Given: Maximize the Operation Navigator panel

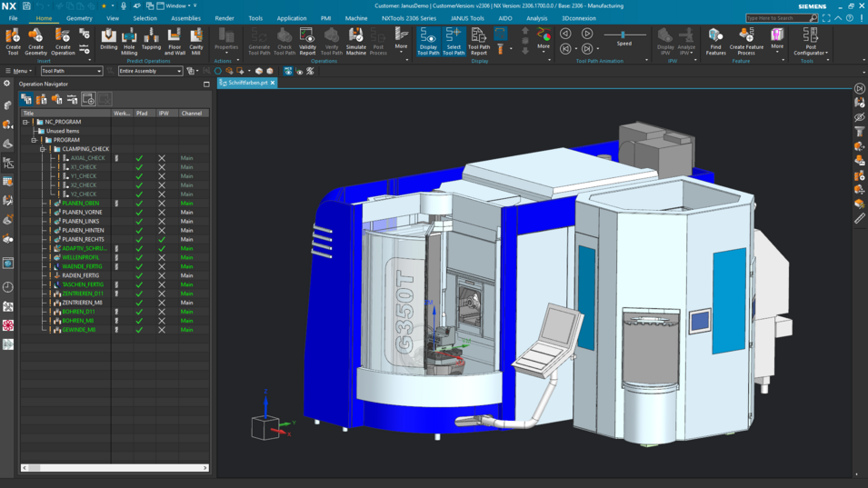Looking at the screenshot, I should click(x=206, y=85).
